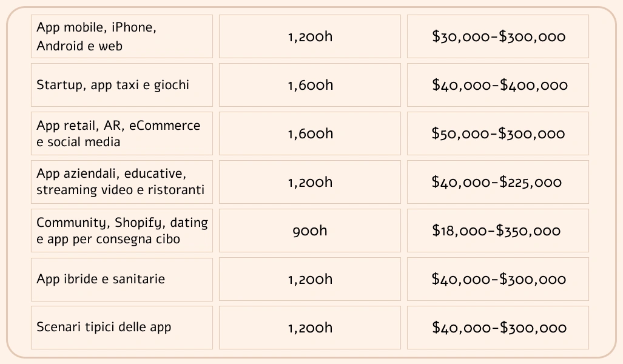This screenshot has height=364, width=623.
Task: Select the $50,000-$300,000 price cell
Action: click(498, 133)
